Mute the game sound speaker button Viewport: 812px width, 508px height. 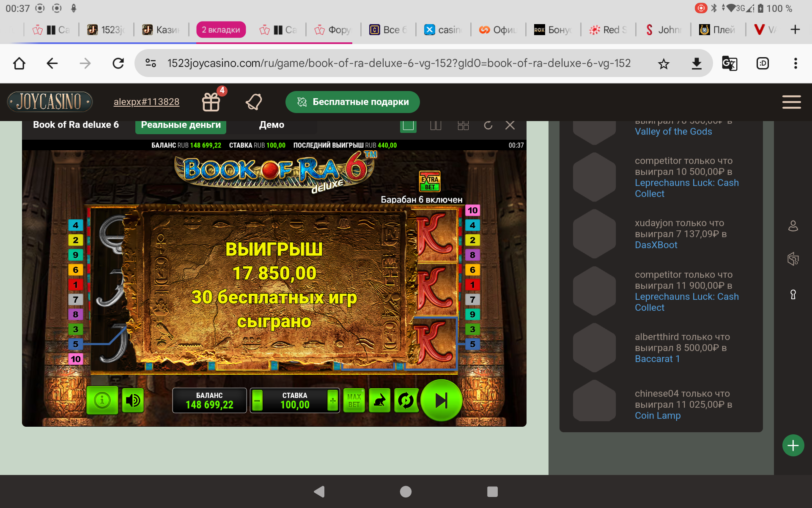pos(133,400)
